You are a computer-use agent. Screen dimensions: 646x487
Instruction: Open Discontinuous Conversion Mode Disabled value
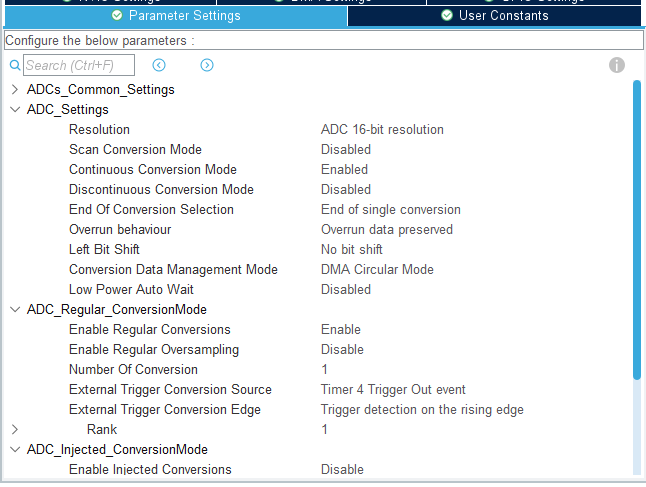[346, 190]
